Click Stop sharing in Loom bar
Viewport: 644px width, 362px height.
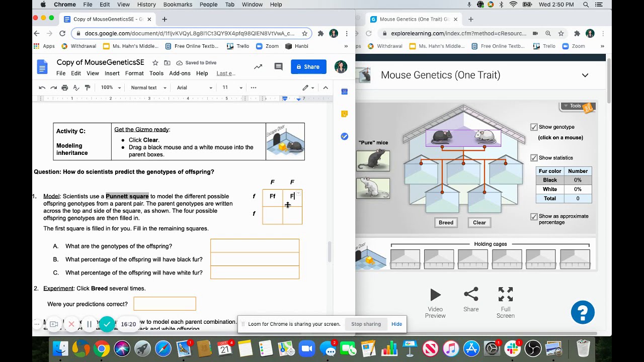[x=366, y=324]
